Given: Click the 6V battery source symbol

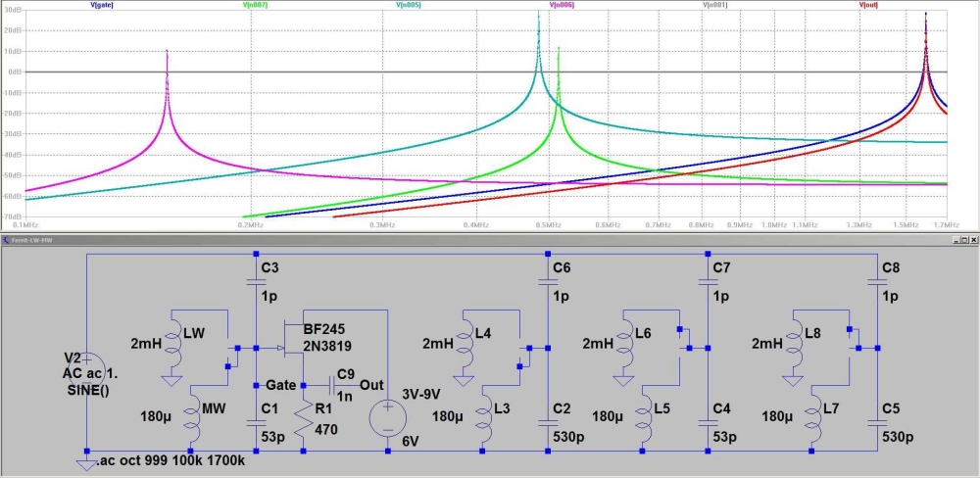Looking at the screenshot, I should 388,414.
